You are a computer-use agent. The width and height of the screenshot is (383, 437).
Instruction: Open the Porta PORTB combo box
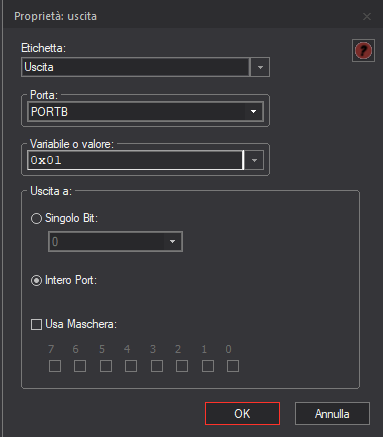145,111
